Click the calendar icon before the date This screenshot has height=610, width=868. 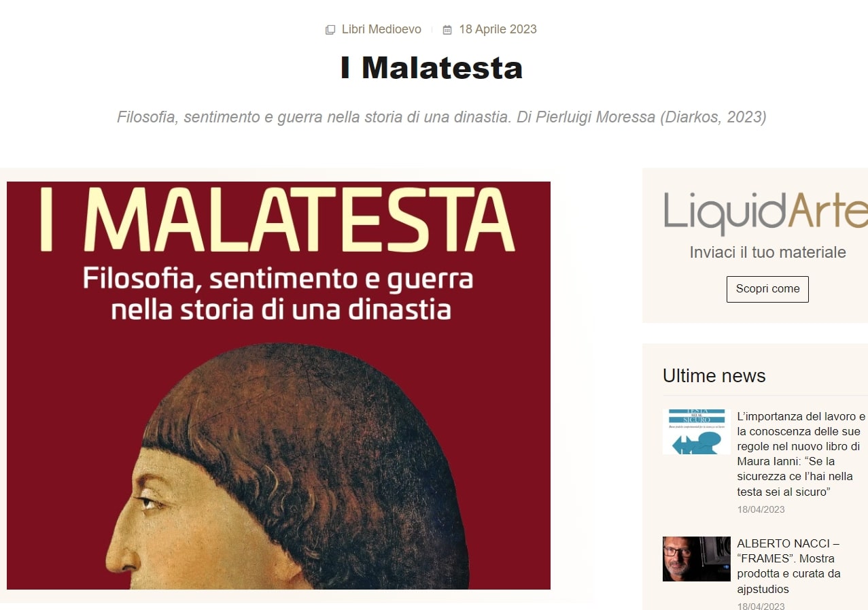click(447, 30)
